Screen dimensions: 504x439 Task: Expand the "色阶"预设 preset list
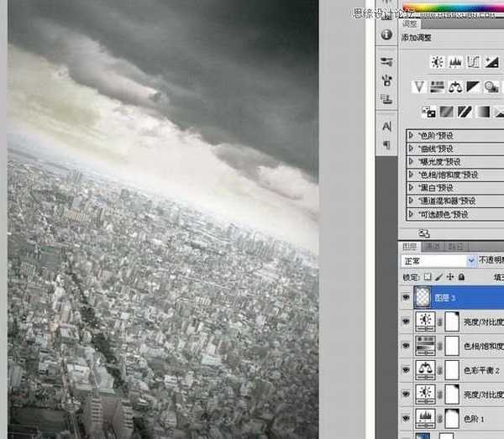(x=411, y=134)
